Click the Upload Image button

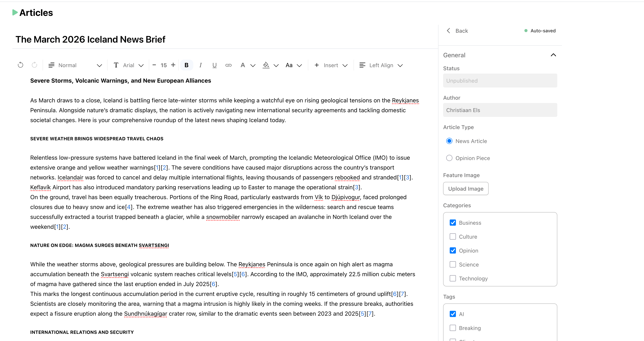coord(466,188)
